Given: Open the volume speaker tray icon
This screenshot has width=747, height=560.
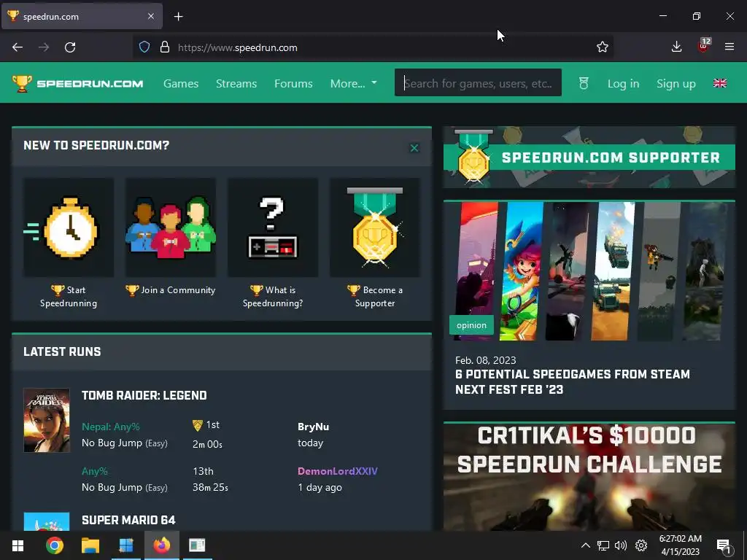Looking at the screenshot, I should (x=621, y=545).
